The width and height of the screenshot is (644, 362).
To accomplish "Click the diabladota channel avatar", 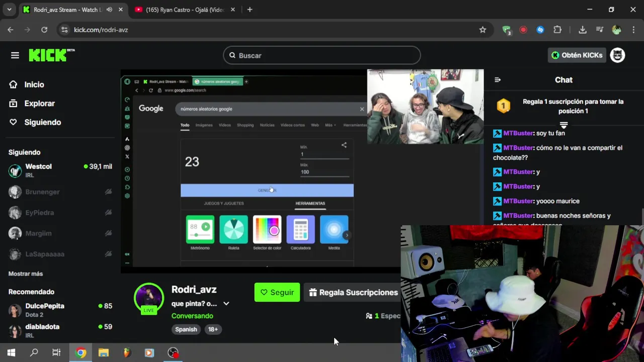I will click(x=15, y=330).
